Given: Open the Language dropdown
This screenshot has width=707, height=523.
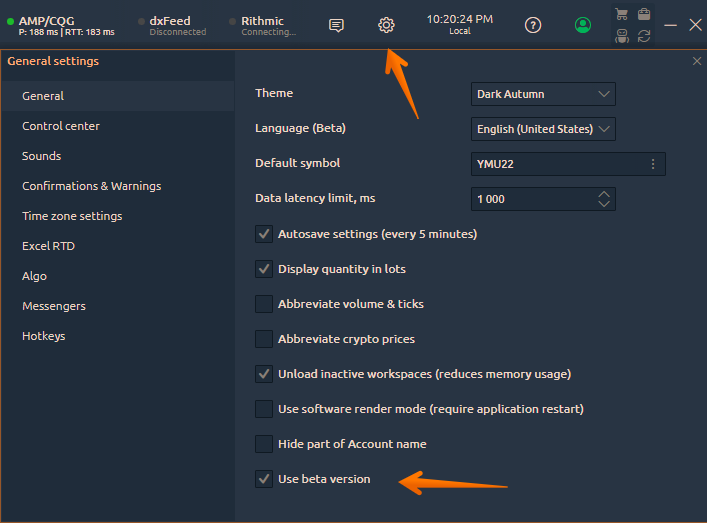Looking at the screenshot, I should coord(543,129).
